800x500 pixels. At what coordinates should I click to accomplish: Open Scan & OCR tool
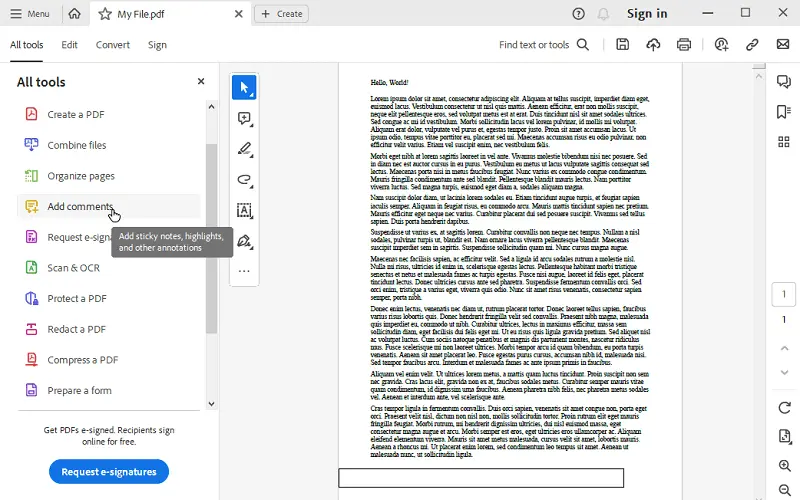click(x=109, y=267)
